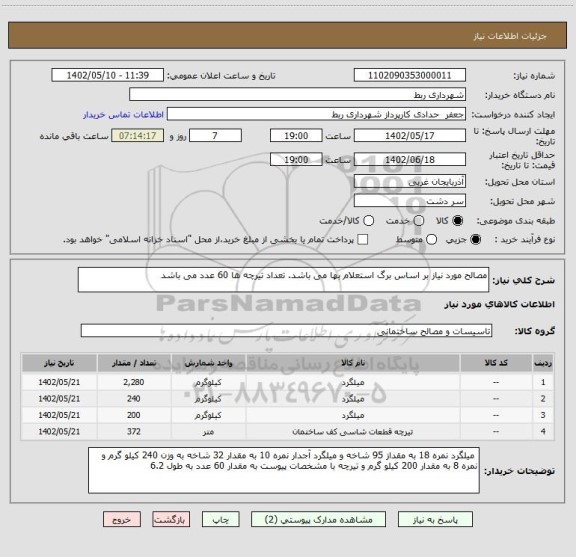
Task: Select the کالا radio button
Action: [458, 220]
